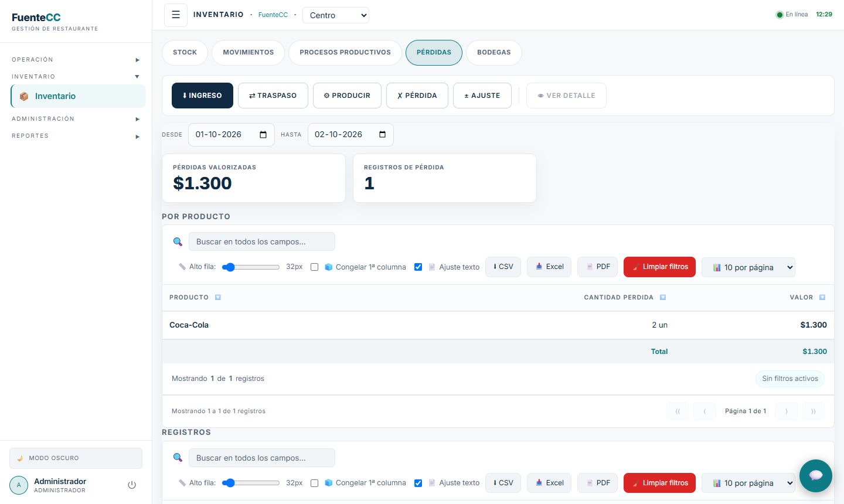Click the chat bubble support icon
844x504 pixels.
pyautogui.click(x=816, y=476)
